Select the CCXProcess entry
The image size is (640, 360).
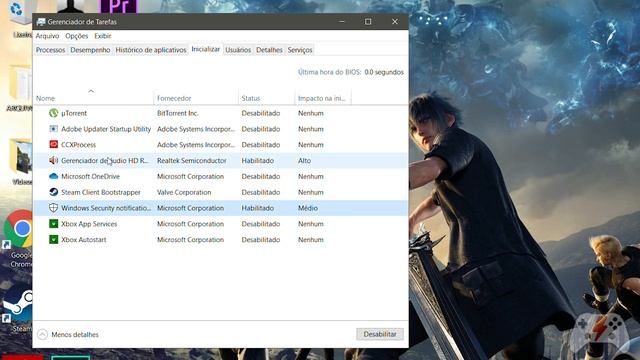(78, 144)
